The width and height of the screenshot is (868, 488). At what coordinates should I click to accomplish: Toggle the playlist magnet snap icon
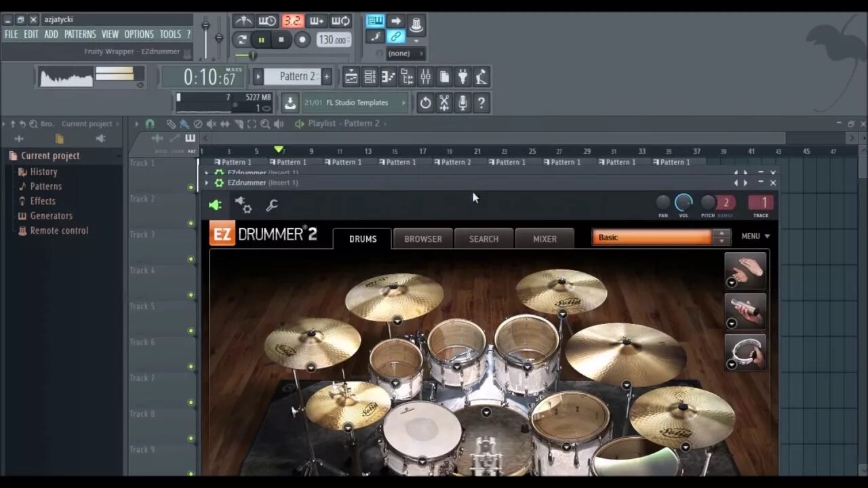tap(150, 124)
